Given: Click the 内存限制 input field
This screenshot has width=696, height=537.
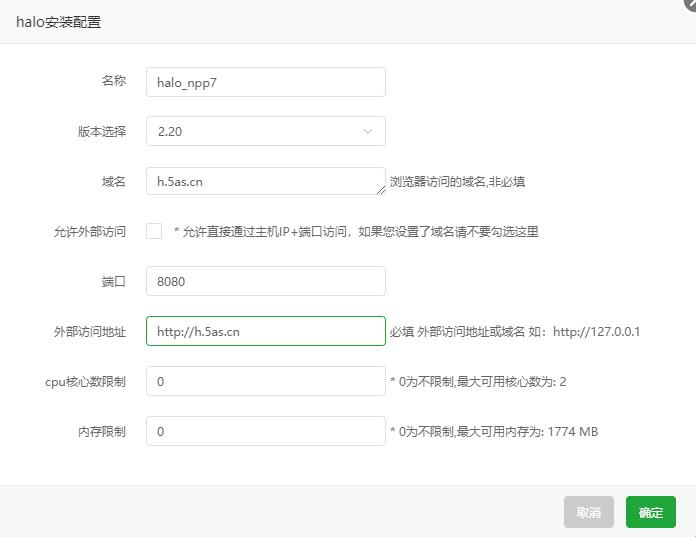Looking at the screenshot, I should tap(265, 431).
